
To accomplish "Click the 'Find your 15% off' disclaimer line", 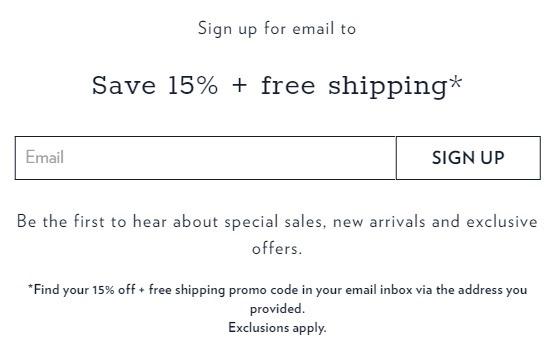I will pyautogui.click(x=277, y=290).
